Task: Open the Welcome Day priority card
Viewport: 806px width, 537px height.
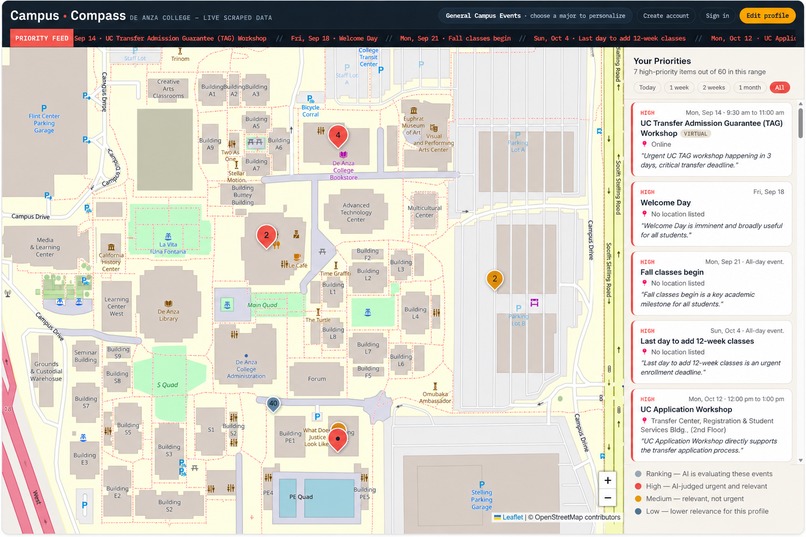Action: 711,214
